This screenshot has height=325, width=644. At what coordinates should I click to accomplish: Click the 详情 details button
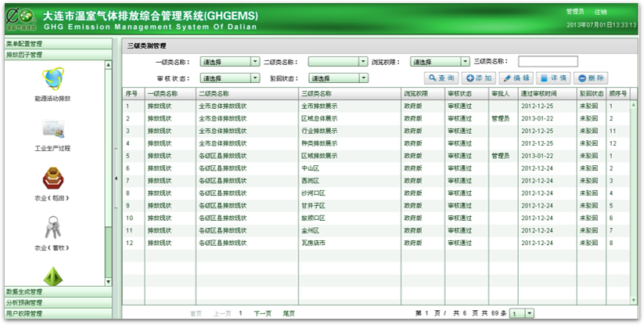coord(553,78)
